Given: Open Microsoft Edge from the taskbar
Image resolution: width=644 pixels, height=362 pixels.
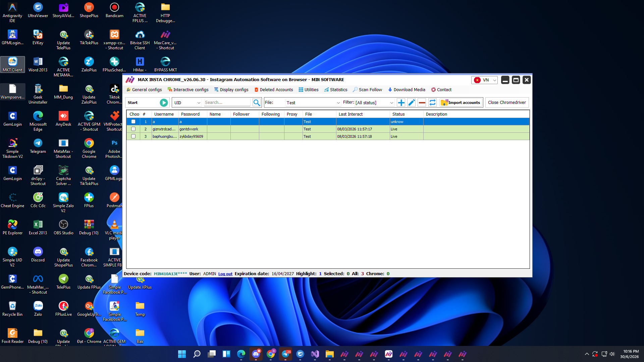Looking at the screenshot, I should pyautogui.click(x=241, y=354).
